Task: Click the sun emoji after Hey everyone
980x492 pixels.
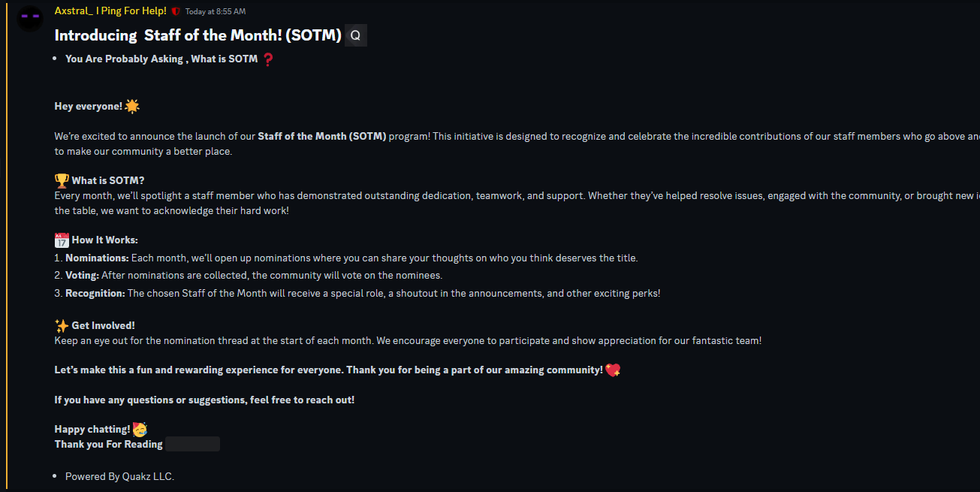Action: pyautogui.click(x=132, y=106)
